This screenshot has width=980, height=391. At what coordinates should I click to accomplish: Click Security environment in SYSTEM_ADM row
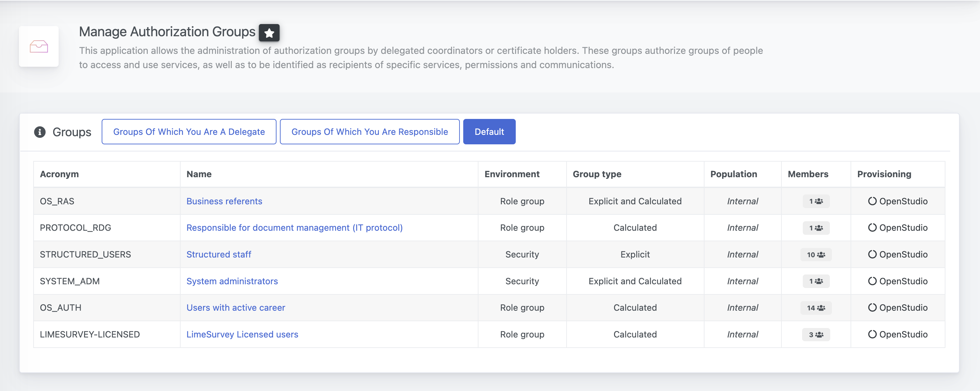pyautogui.click(x=522, y=281)
